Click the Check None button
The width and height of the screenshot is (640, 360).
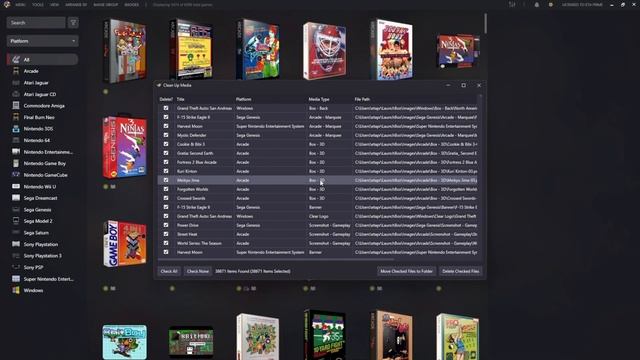pyautogui.click(x=198, y=271)
